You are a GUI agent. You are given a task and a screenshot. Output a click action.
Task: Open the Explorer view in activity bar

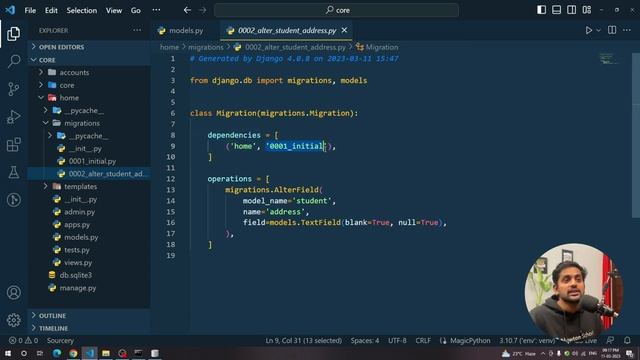click(x=13, y=33)
